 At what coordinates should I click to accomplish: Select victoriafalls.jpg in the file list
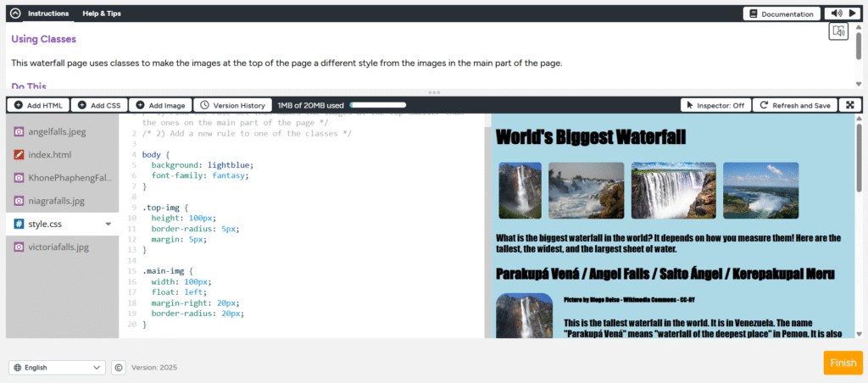coord(58,247)
